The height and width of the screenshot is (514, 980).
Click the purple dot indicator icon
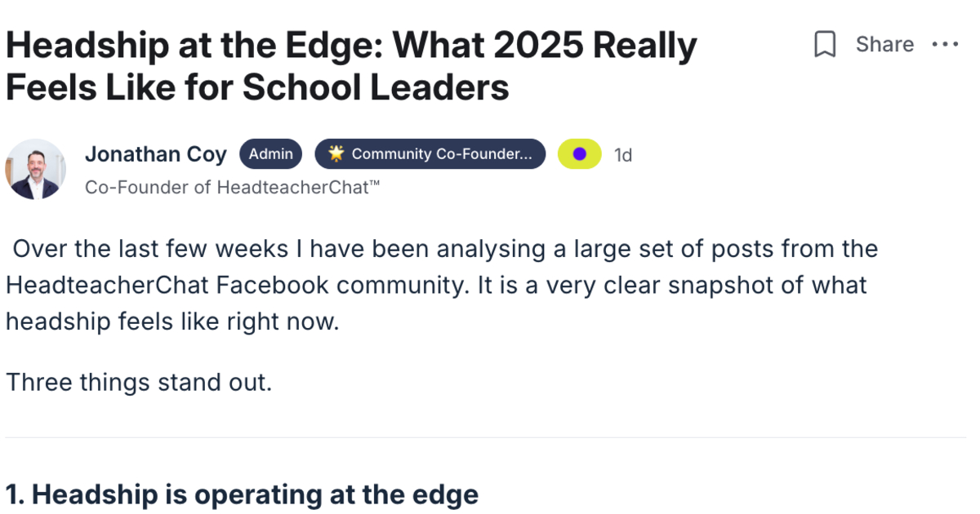coord(580,154)
